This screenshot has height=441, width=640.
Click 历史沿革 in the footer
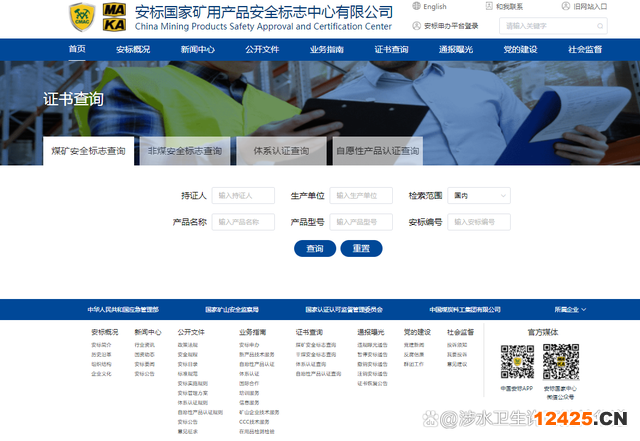pyautogui.click(x=101, y=354)
